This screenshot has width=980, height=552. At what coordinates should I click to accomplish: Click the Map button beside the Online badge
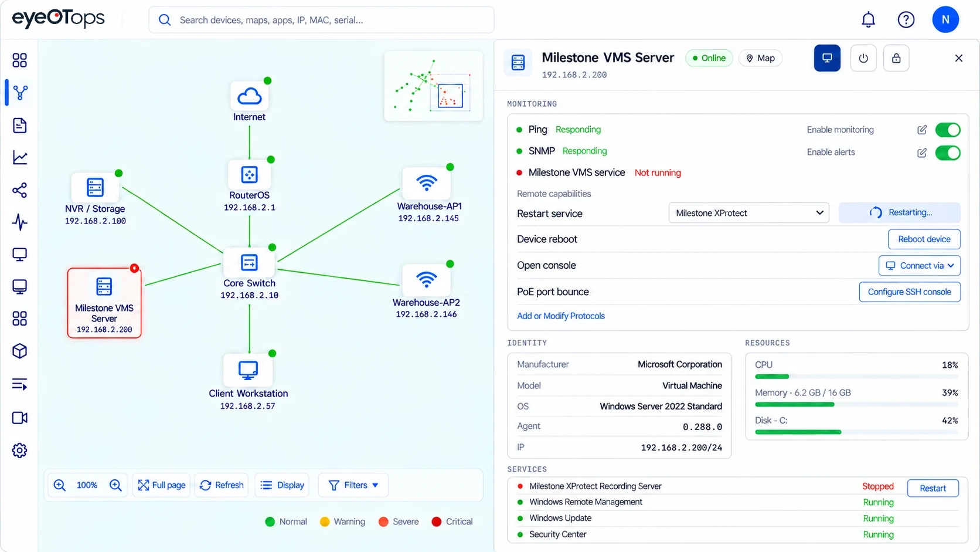760,58
